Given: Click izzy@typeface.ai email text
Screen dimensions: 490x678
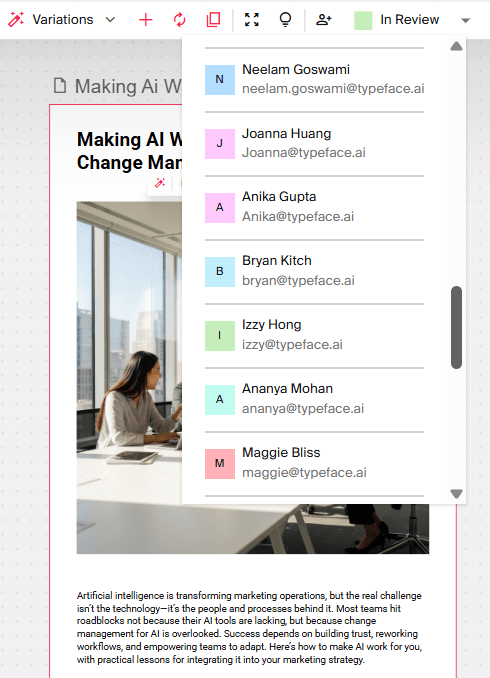Looking at the screenshot, I should [292, 345].
